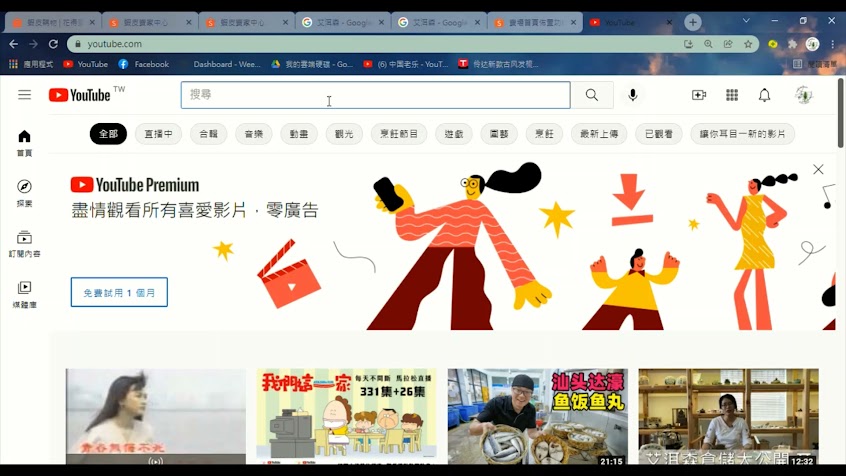Open the 12:32 video thumbnail
This screenshot has width=846, height=476.
[728, 416]
